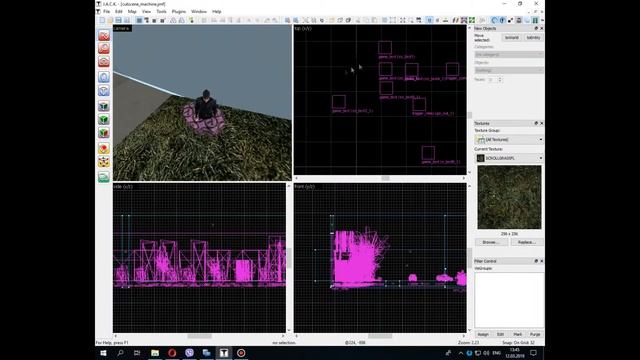Click the Mark button in Filter Control
The height and width of the screenshot is (360, 640).
[x=518, y=334]
